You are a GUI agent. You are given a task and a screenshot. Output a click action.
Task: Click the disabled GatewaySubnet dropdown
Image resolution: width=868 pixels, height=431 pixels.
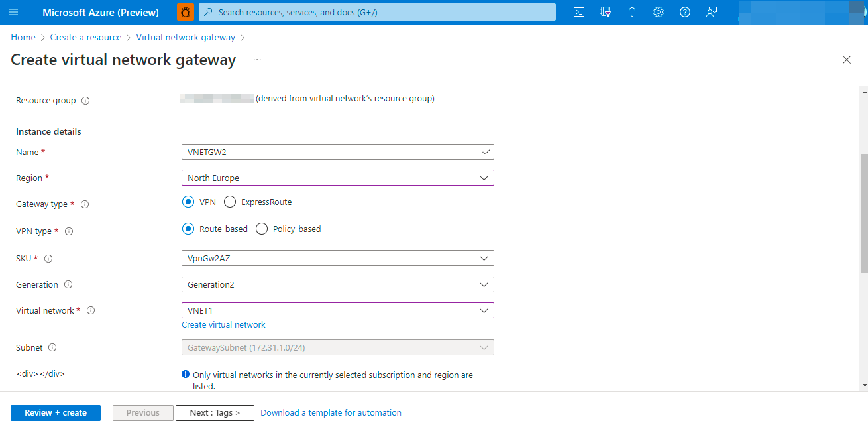338,347
